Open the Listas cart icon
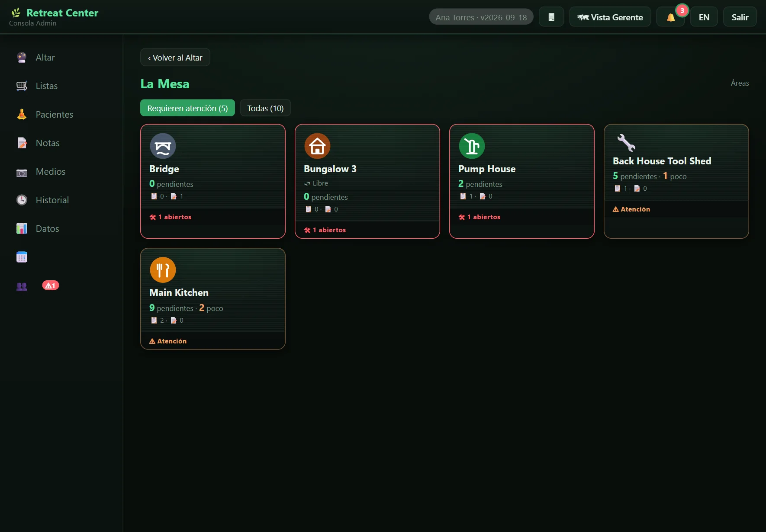This screenshot has height=532, width=766. (22, 86)
